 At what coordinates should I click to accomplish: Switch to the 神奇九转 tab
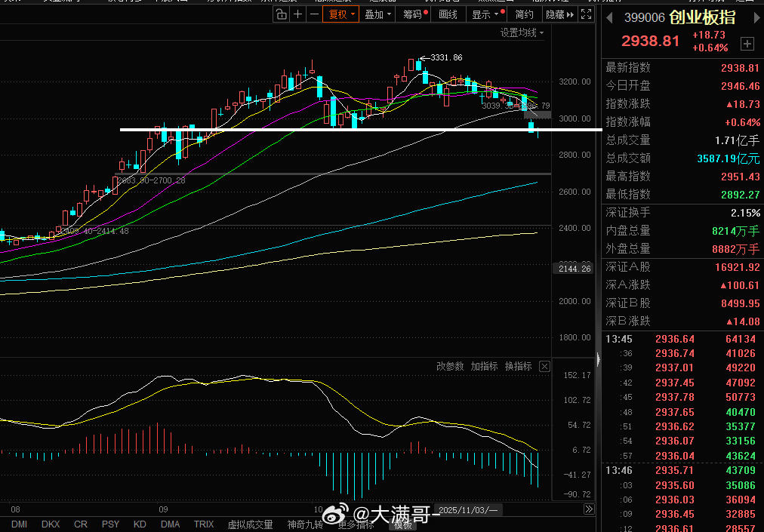[304, 524]
